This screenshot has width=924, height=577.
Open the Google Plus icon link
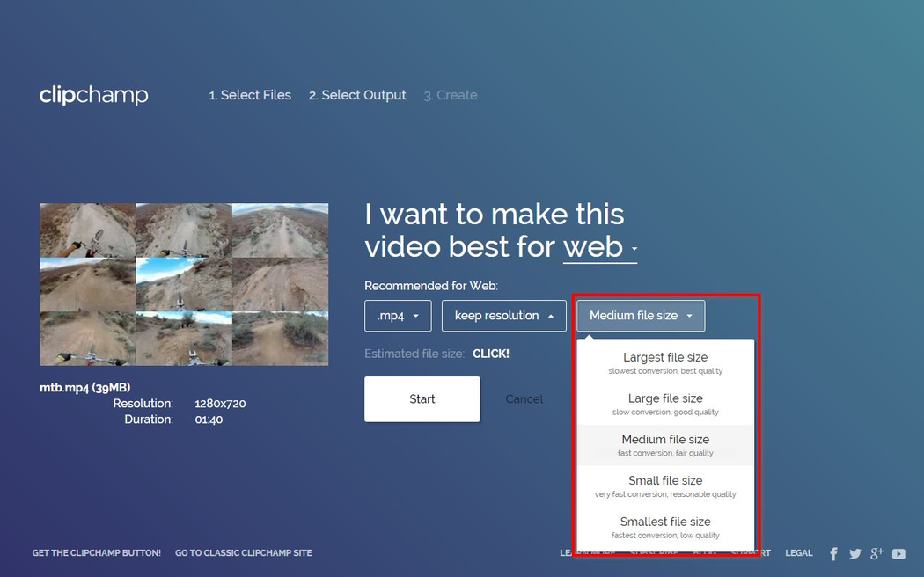coord(876,553)
